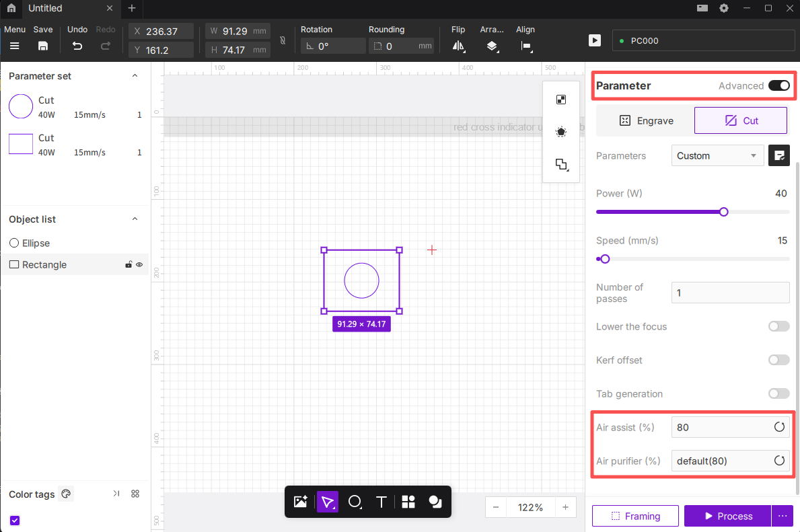
Task: Click the insert image tool
Action: tap(300, 502)
